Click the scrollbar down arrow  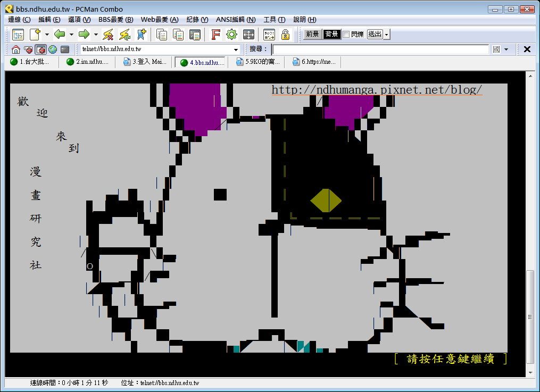[530, 373]
